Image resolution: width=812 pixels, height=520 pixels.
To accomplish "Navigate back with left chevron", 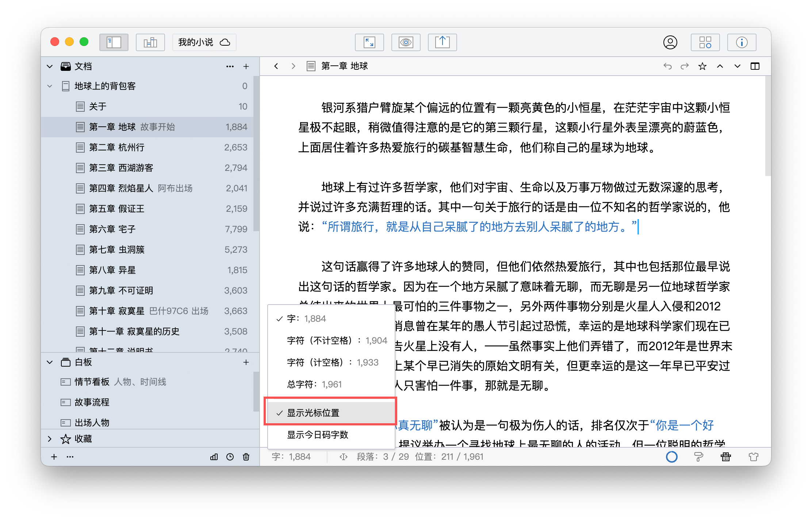I will click(276, 66).
